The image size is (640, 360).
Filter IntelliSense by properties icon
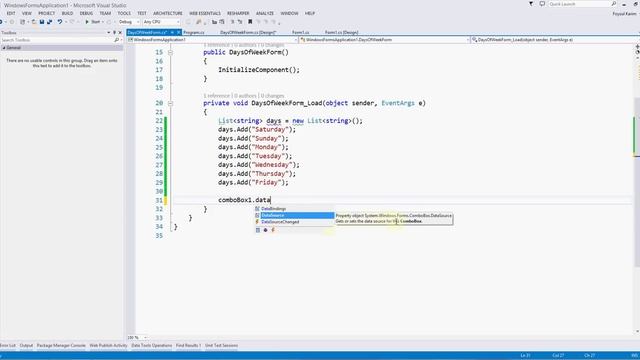pos(258,230)
